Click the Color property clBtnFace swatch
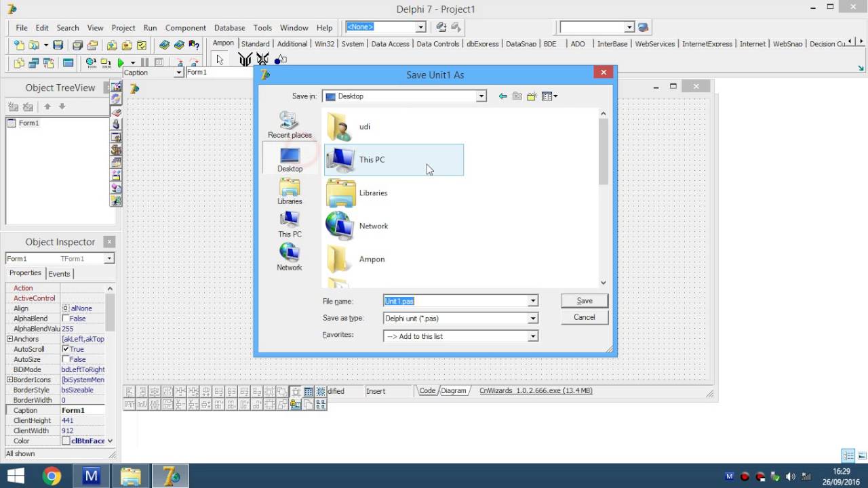Image resolution: width=868 pixels, height=488 pixels. coord(66,441)
